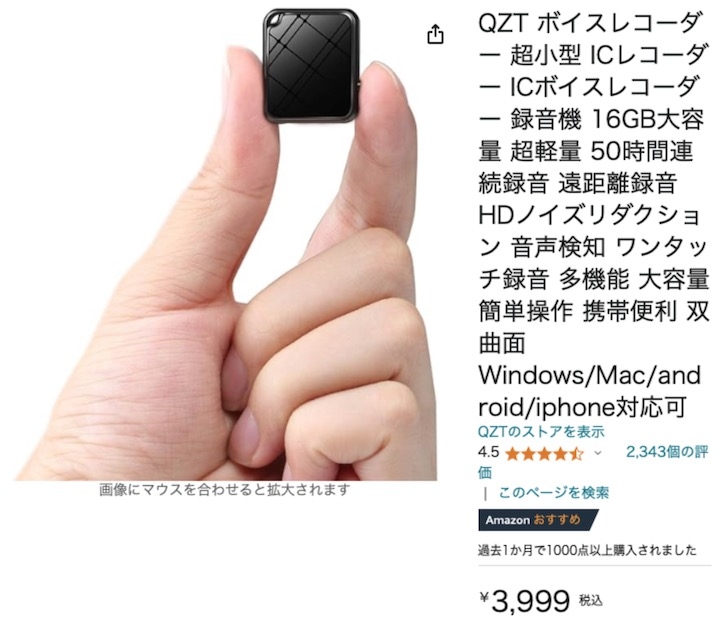726x621 pixels.
Task: Click the first orange rating star
Action: point(513,454)
